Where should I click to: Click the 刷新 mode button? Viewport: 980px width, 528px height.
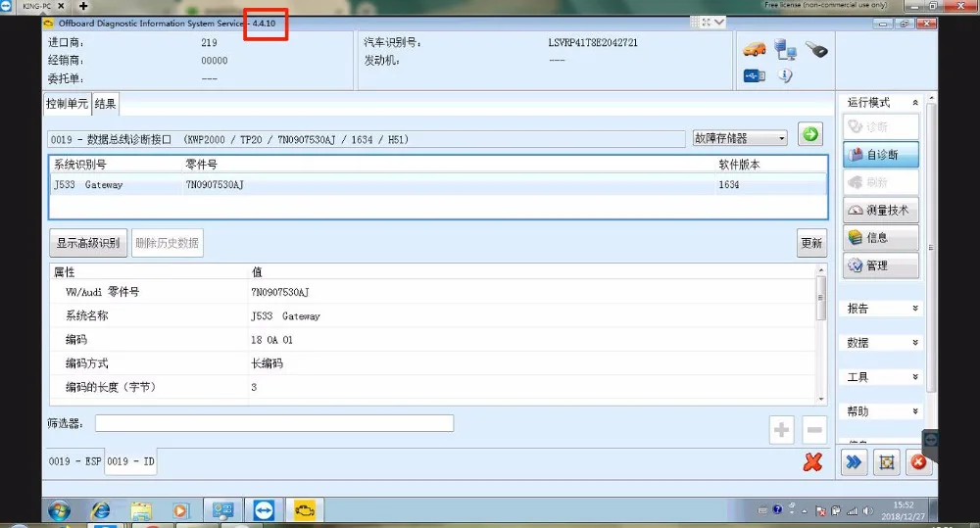tap(881, 182)
